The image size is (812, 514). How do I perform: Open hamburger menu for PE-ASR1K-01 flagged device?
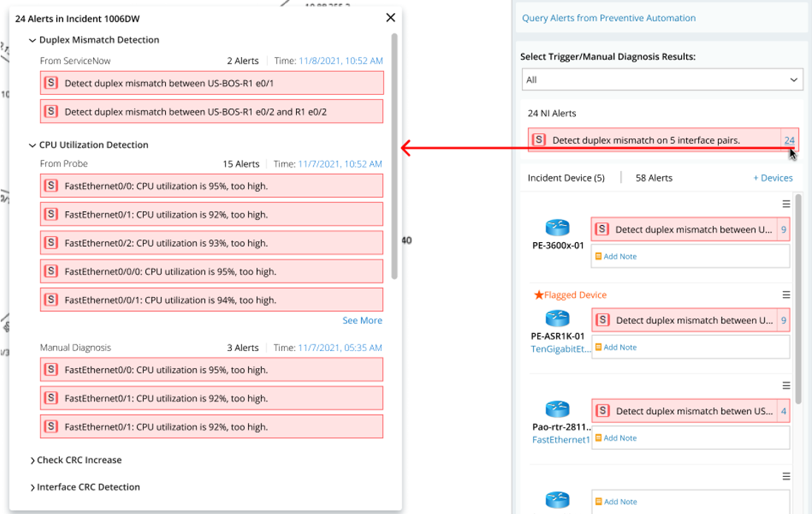786,295
